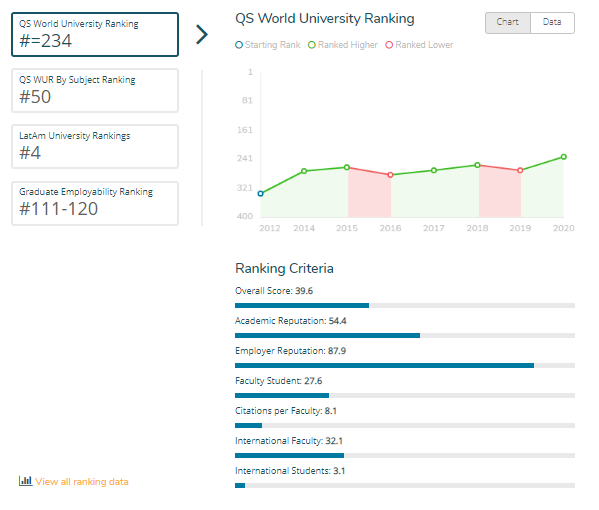Click the 2016 red data point

390,175
